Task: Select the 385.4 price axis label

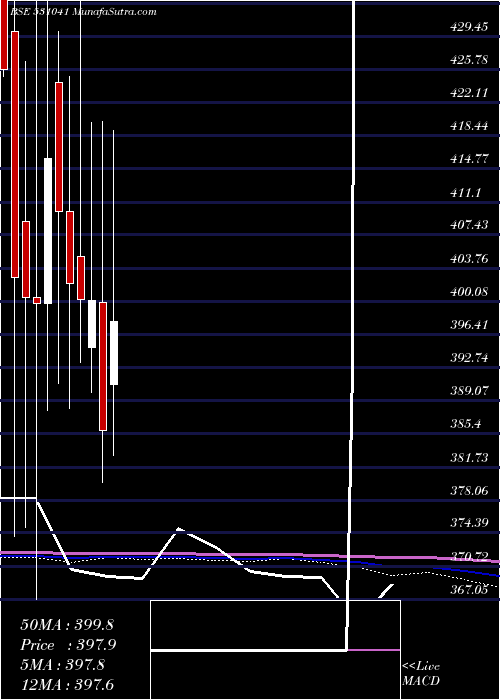Action: 466,424
